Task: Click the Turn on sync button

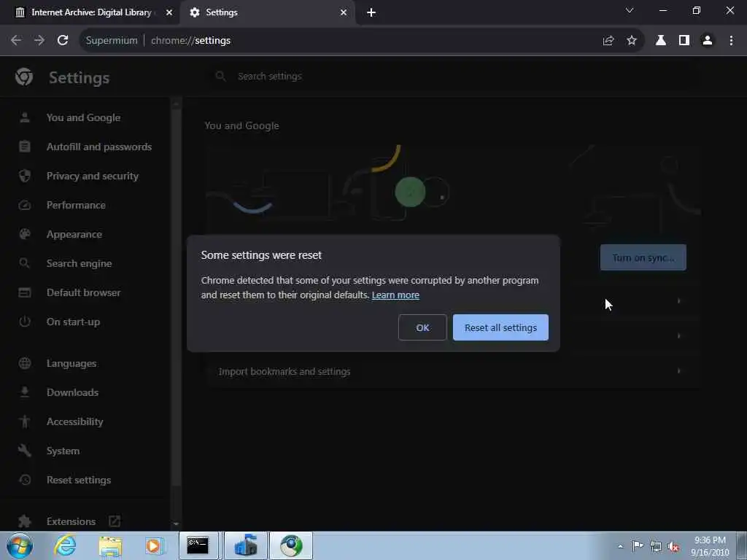Action: pos(643,257)
